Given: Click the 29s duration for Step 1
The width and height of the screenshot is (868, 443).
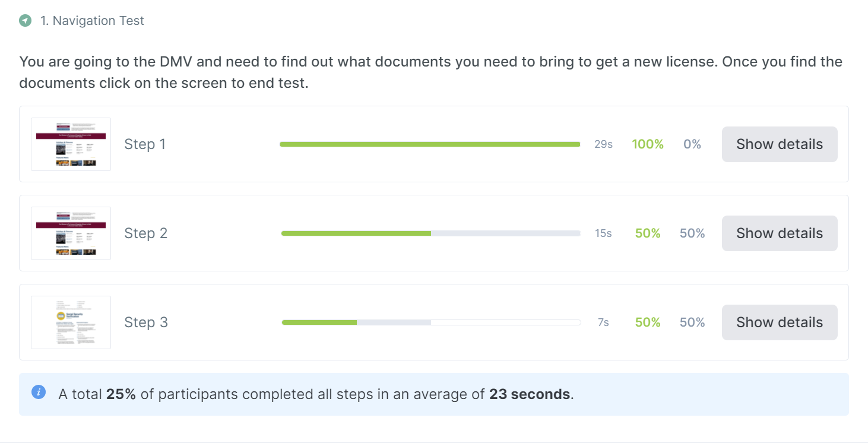Looking at the screenshot, I should pyautogui.click(x=603, y=144).
